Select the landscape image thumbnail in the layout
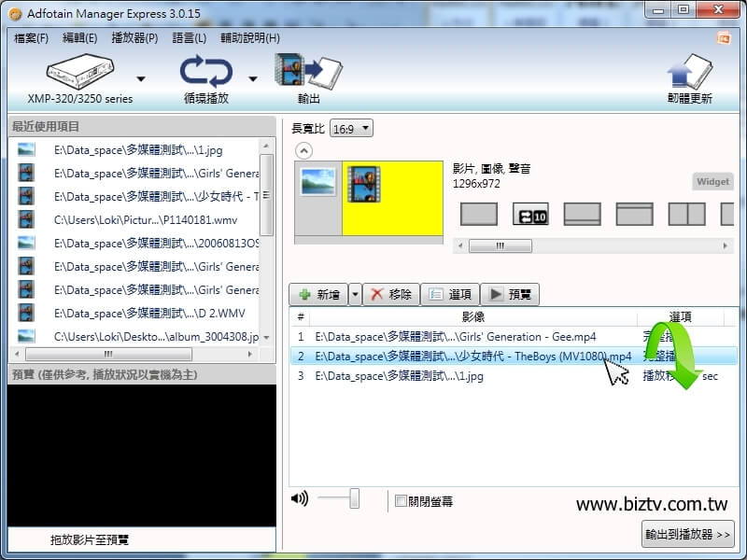 coord(317,181)
